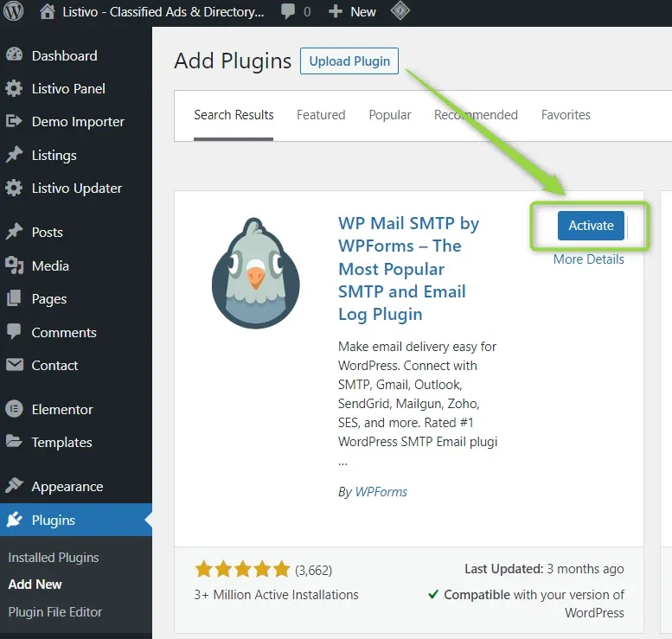This screenshot has height=639, width=672.
Task: Click the home icon in admin bar
Action: point(48,11)
